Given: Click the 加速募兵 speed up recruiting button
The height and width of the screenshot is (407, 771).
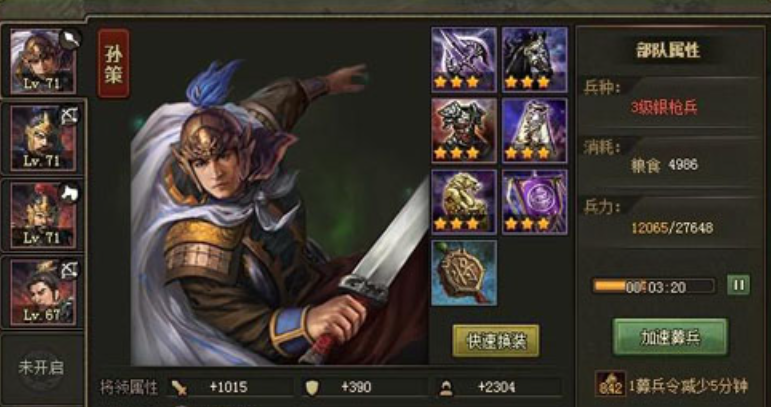Looking at the screenshot, I should (670, 337).
